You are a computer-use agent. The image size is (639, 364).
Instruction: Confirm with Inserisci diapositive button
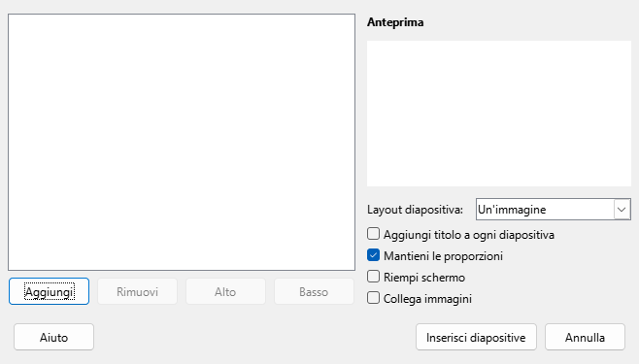(476, 337)
